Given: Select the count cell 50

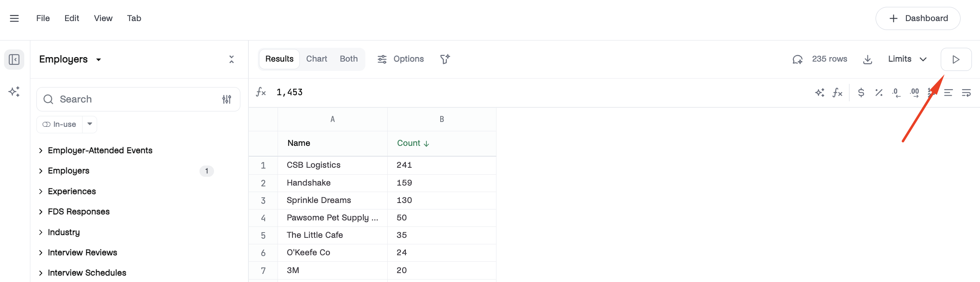Looking at the screenshot, I should coord(442,218).
